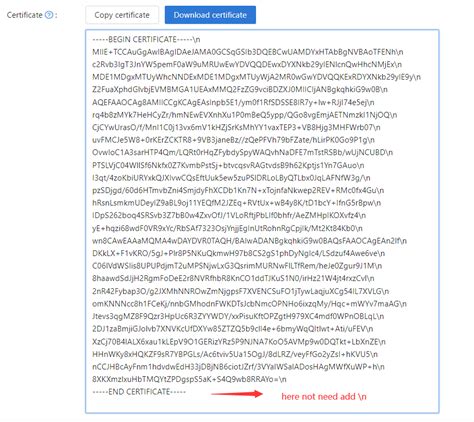Click the line starting with MDE1MDgxMTUyWhcNNDExMDE1

click(256, 77)
